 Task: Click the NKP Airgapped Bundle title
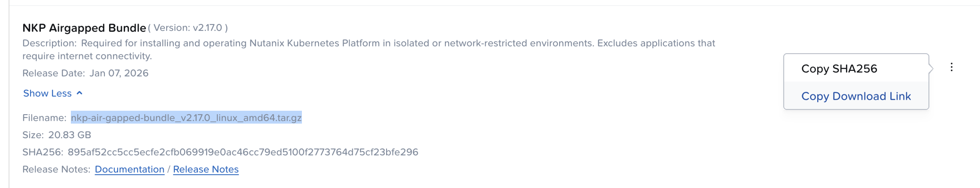(84, 28)
